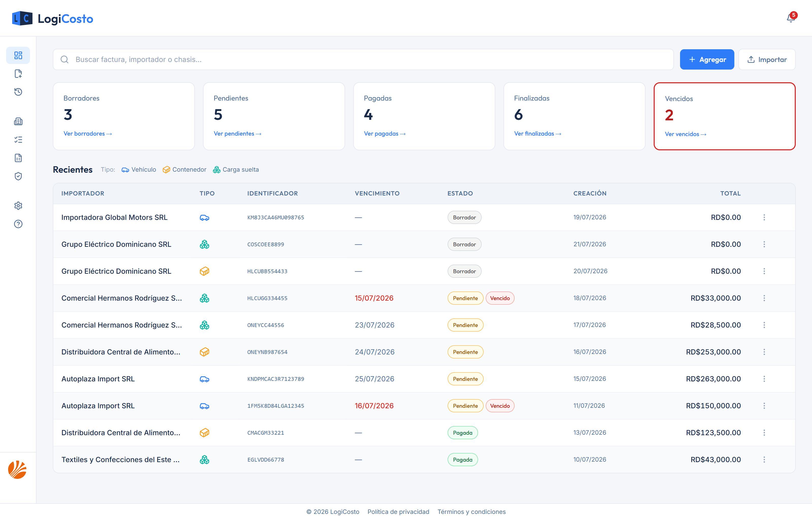Click Vencido badge in HLCUGG334455 row
The width and height of the screenshot is (812, 520).
(x=500, y=298)
